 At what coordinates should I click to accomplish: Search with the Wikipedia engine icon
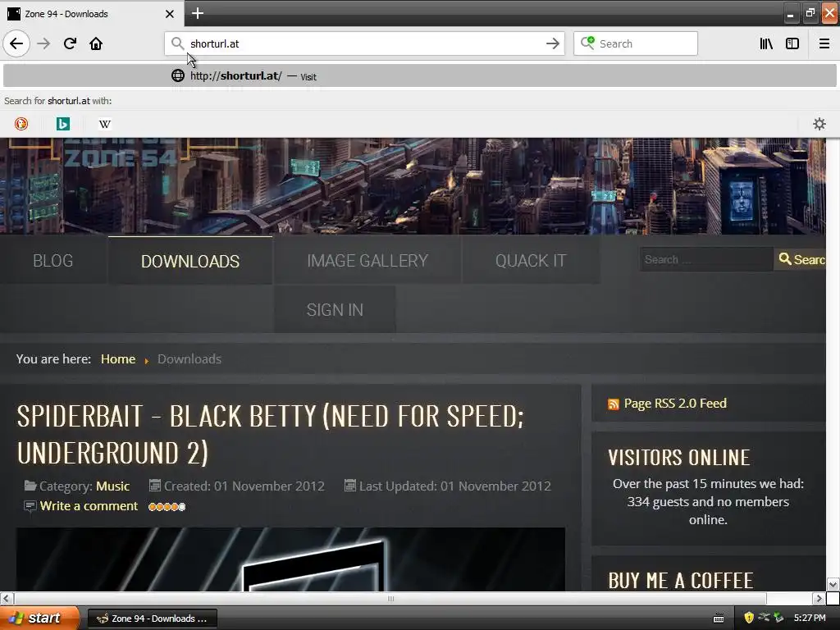(x=104, y=125)
